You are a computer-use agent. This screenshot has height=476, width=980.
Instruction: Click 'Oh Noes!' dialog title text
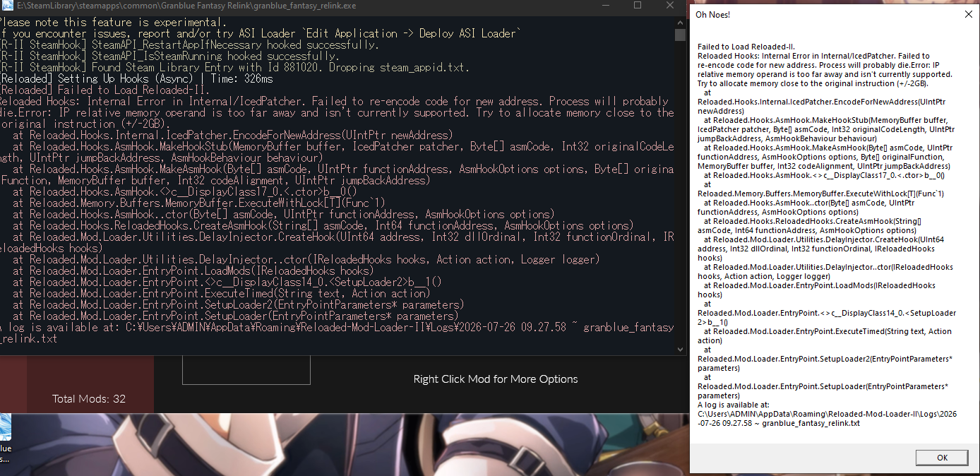pyautogui.click(x=712, y=14)
